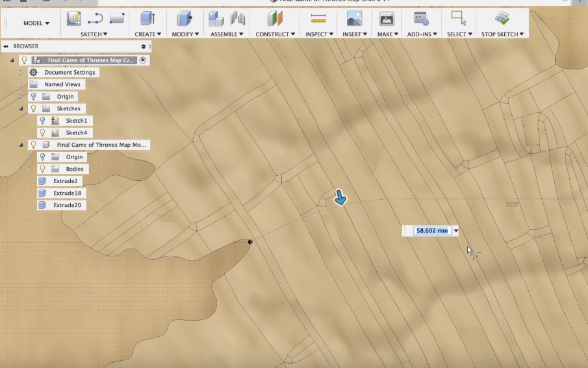Select the Named Views label
This screenshot has height=368, width=588.
pos(62,84)
